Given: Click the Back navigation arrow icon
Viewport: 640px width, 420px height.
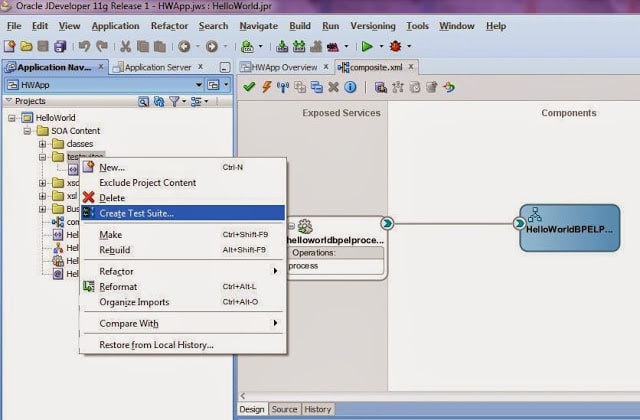Looking at the screenshot, I should pos(184,47).
